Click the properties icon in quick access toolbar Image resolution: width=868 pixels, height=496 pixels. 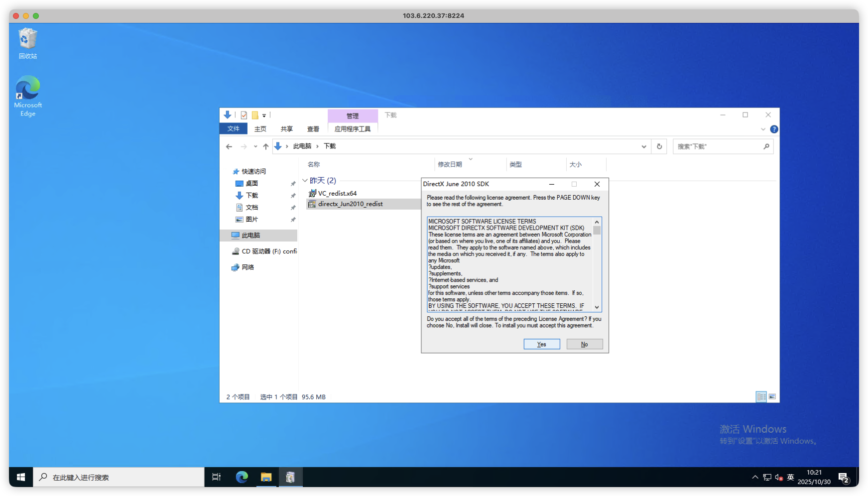tap(244, 115)
